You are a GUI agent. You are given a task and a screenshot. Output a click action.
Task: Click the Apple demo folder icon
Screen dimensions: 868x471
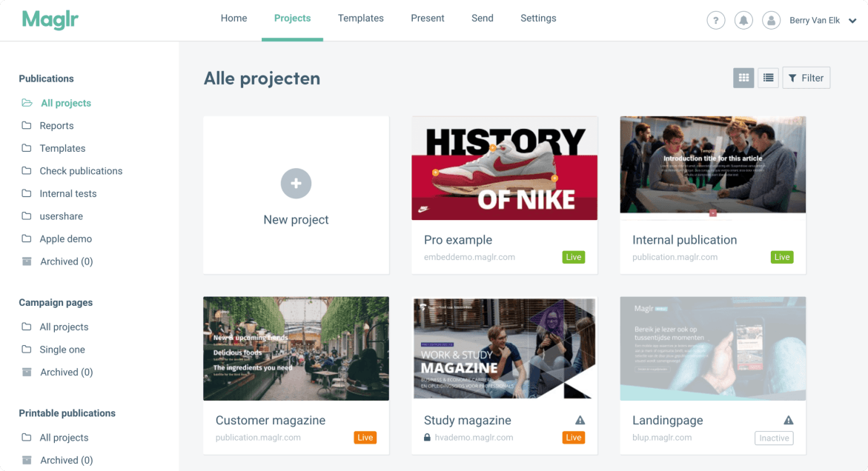click(x=26, y=238)
